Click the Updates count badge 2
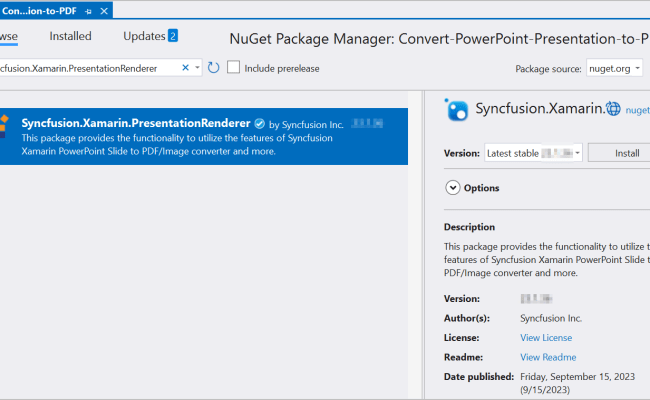Screen dimensions: 650x400 173,36
